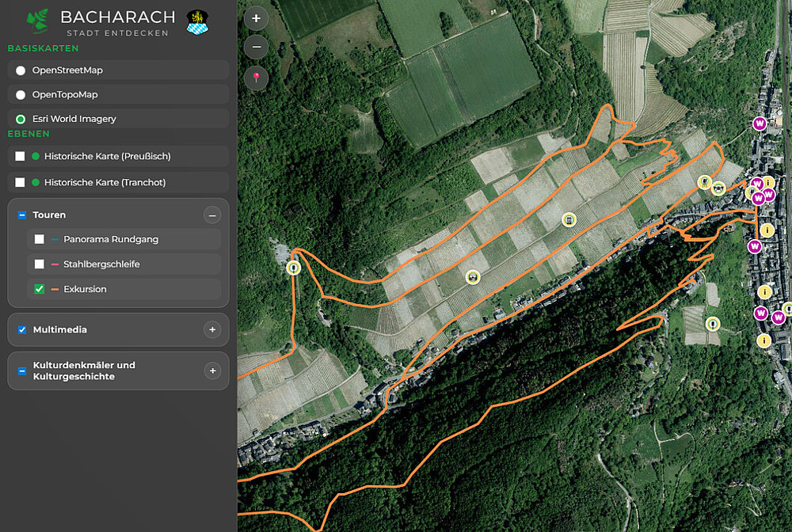This screenshot has height=532, width=792.
Task: Uncheck the Exkursion tour
Action: point(40,290)
